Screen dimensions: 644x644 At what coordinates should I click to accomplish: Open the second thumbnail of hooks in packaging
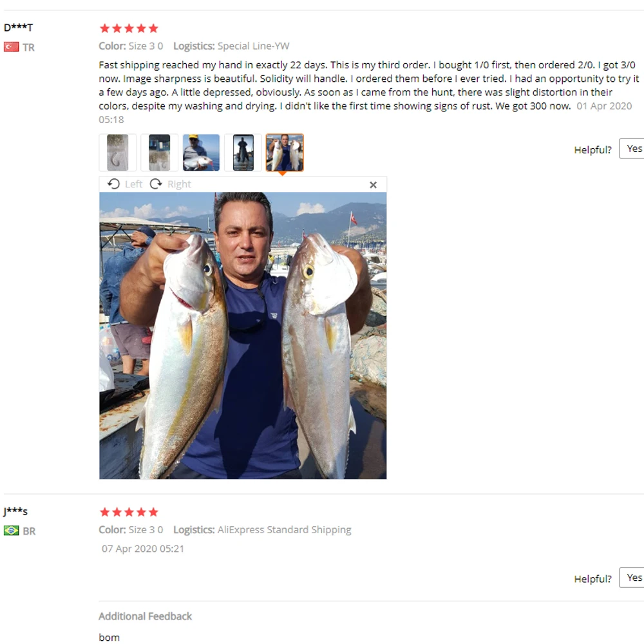(159, 153)
